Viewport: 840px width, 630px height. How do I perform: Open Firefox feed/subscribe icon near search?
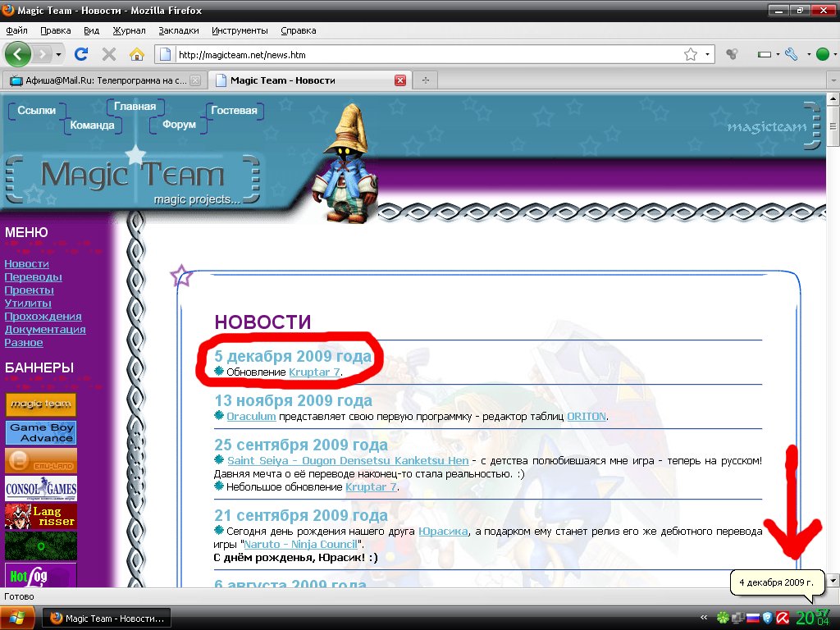[732, 53]
